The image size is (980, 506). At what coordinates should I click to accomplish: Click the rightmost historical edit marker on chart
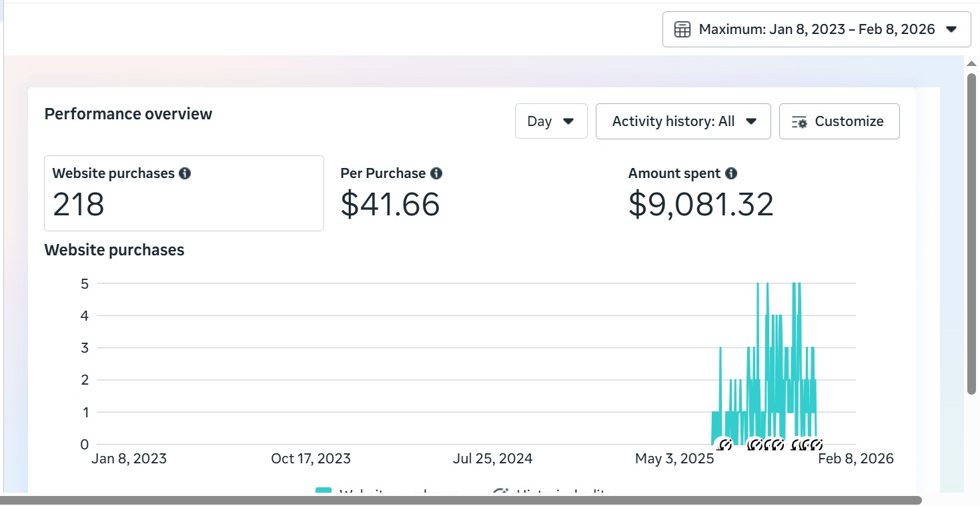815,444
